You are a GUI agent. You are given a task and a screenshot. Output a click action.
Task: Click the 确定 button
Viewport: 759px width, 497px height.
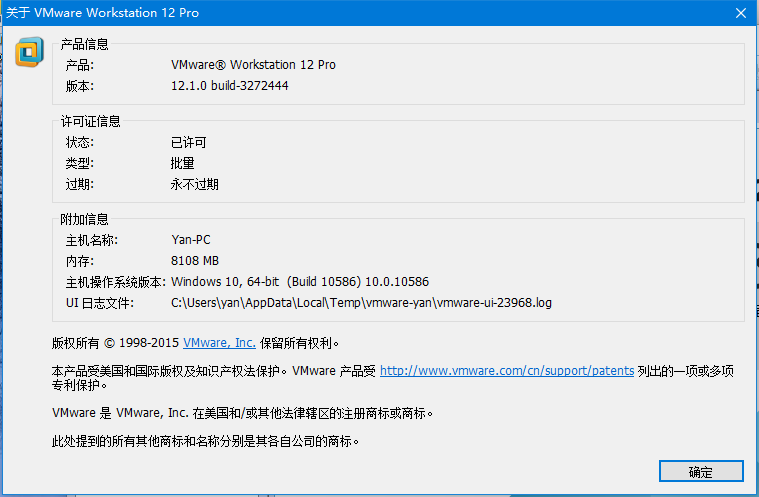[701, 471]
